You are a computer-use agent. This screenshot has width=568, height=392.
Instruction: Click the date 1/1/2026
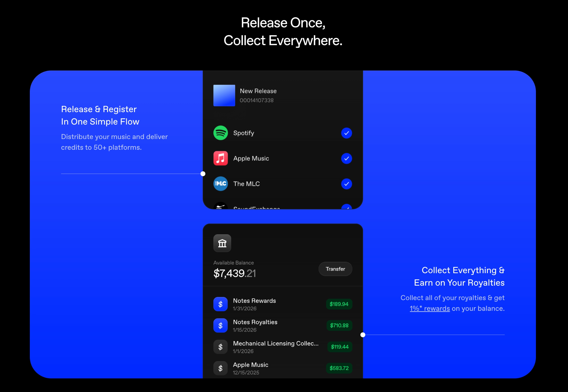pyautogui.click(x=243, y=351)
